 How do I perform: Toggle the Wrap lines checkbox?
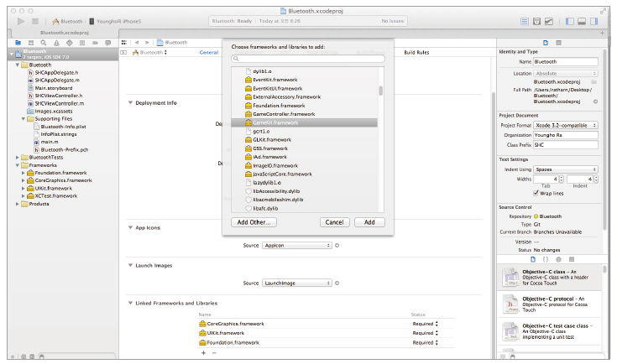click(535, 192)
